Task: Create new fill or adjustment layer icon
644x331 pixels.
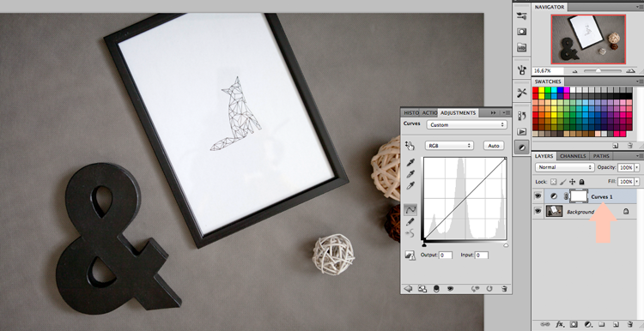Action: point(587,324)
